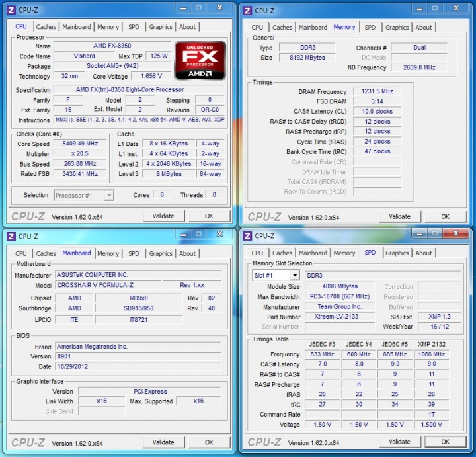Close the CPU tab window

219,8
